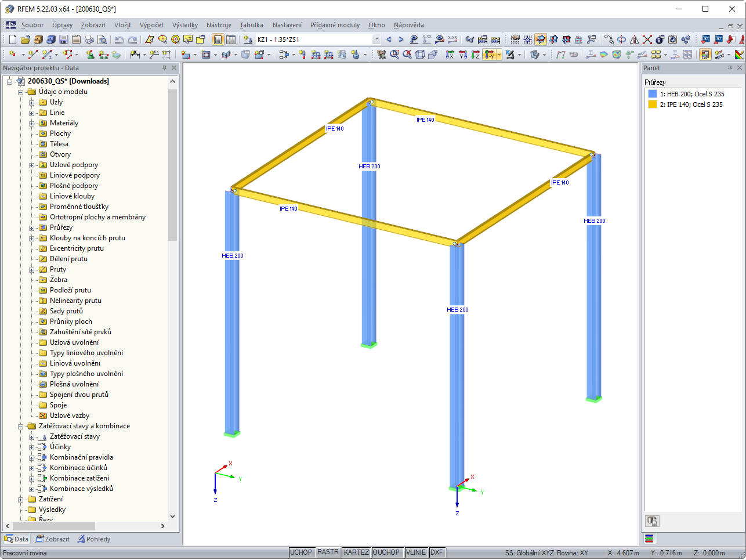Click the navigator vertical scrollbar down arrow
The image size is (746, 560).
click(172, 516)
